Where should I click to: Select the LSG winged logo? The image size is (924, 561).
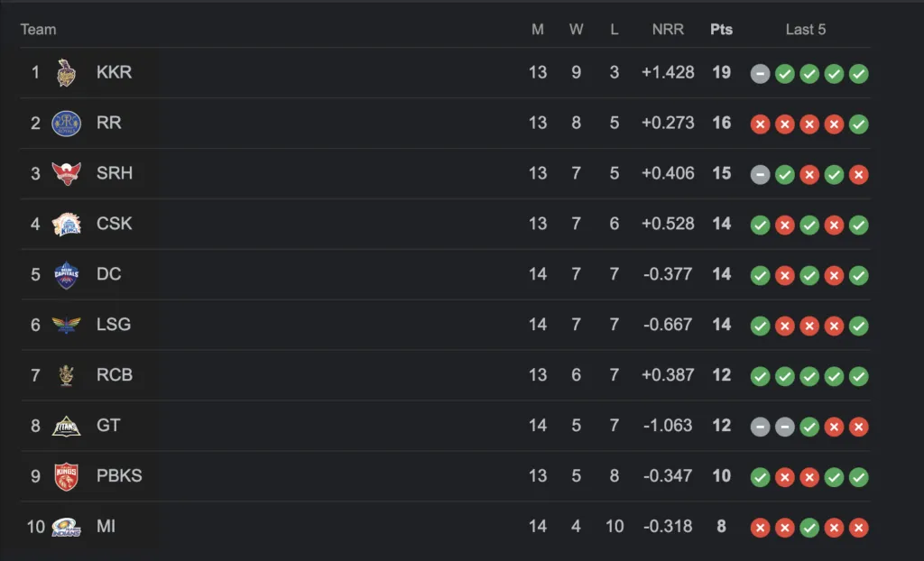[x=66, y=325]
